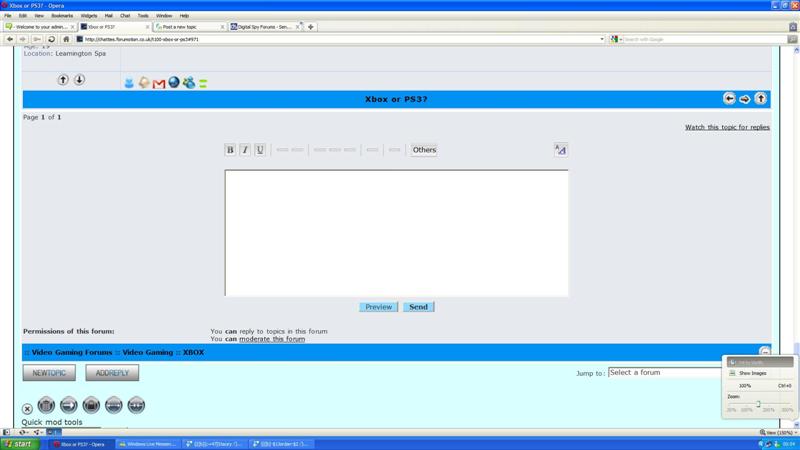Apply underline formatting in reply editor

tap(260, 149)
